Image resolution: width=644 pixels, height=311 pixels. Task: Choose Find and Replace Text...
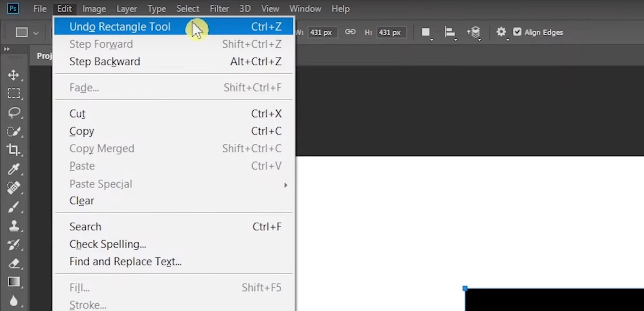174,261
